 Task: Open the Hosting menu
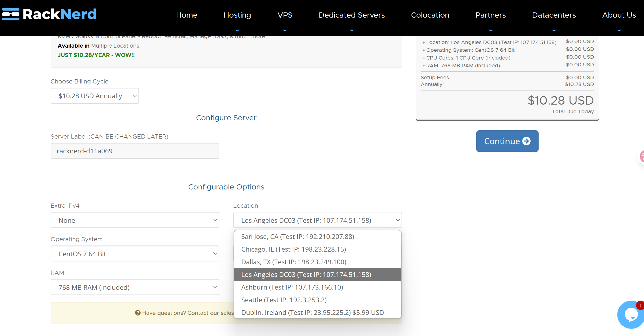tap(237, 15)
